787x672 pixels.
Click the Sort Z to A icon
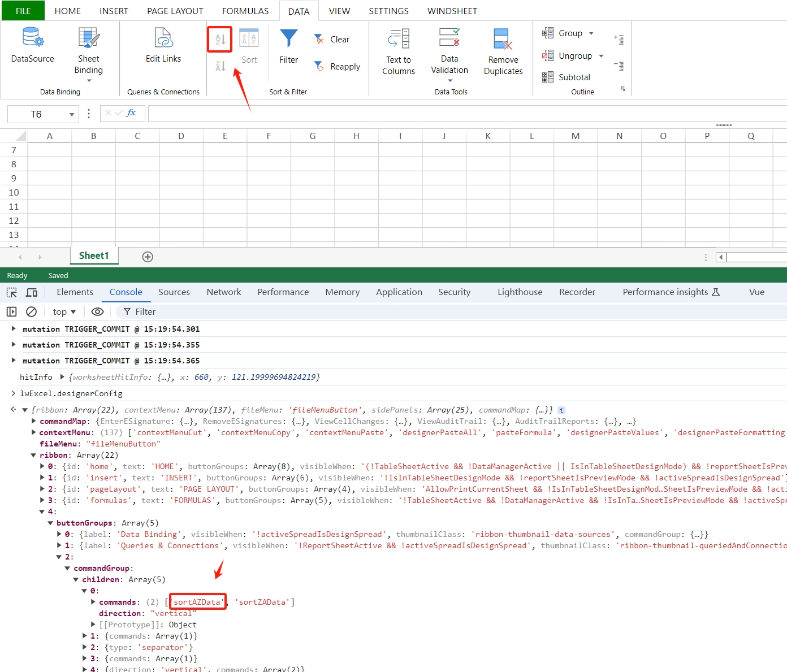[x=220, y=66]
